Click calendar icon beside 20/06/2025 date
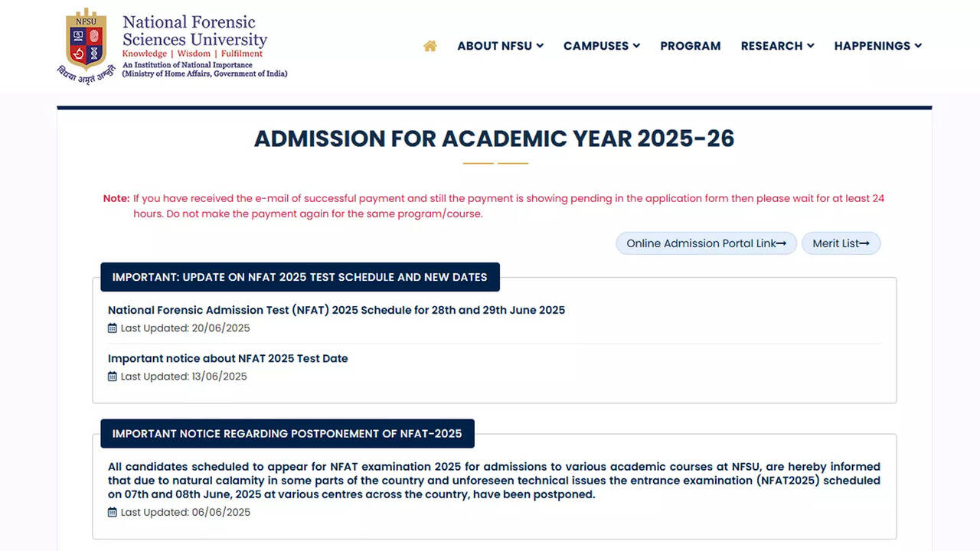Image resolution: width=980 pixels, height=551 pixels. (x=113, y=328)
